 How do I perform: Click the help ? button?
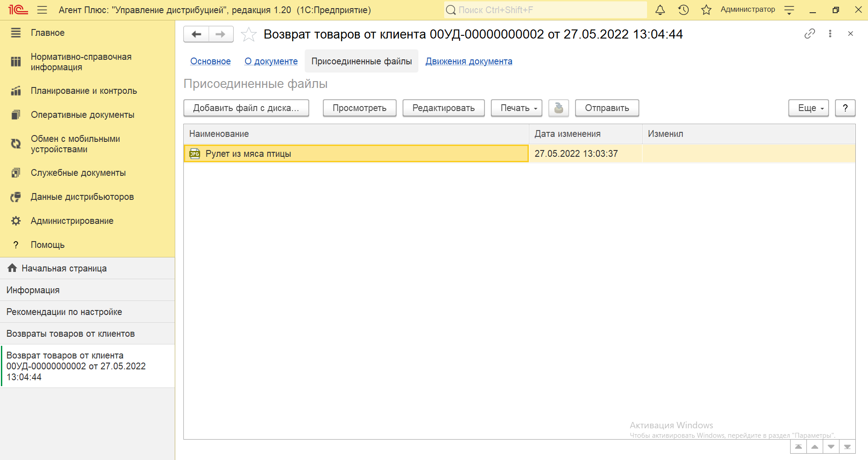tap(845, 108)
